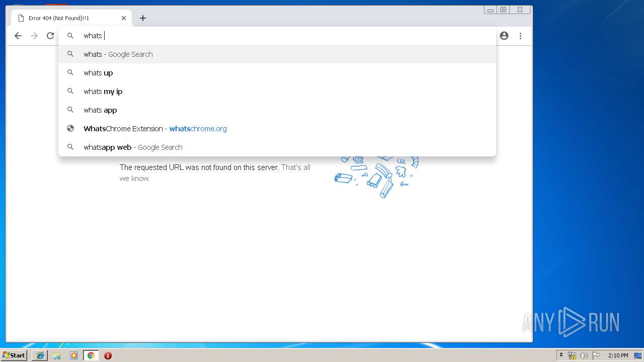This screenshot has height=362, width=644.
Task: Click the Show desktop button
Action: (638, 355)
